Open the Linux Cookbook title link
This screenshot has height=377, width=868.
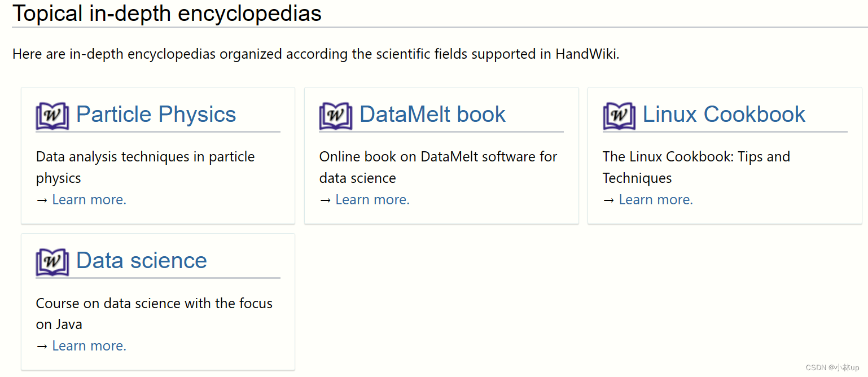pos(724,115)
